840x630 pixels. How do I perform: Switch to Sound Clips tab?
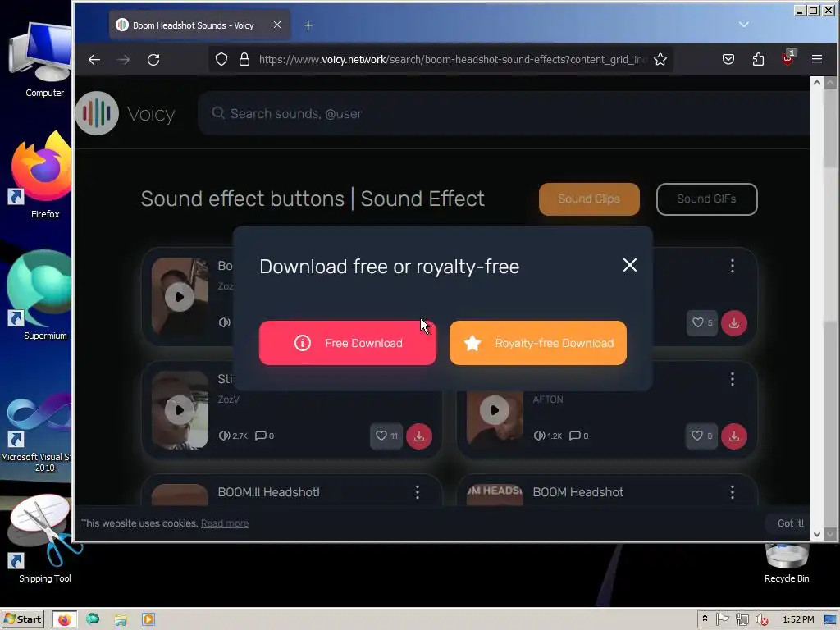(x=589, y=199)
